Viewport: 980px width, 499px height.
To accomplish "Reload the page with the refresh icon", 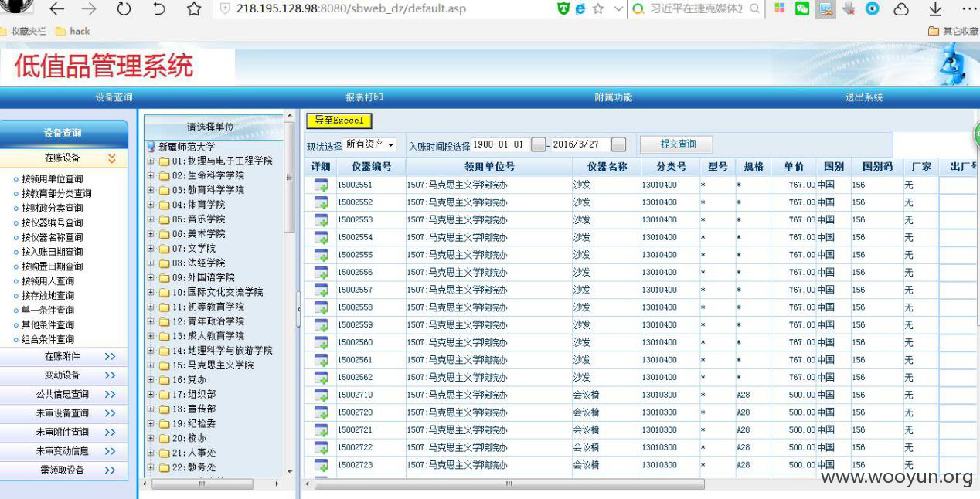I will 124,9.
